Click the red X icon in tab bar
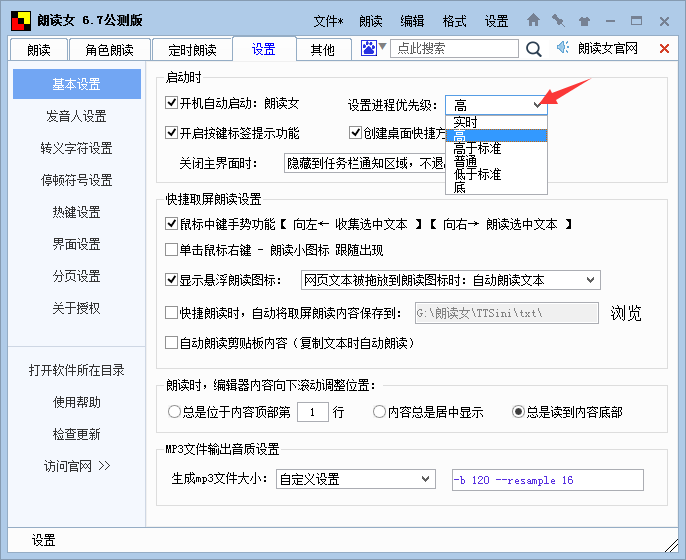The width and height of the screenshot is (686, 560). 664,48
